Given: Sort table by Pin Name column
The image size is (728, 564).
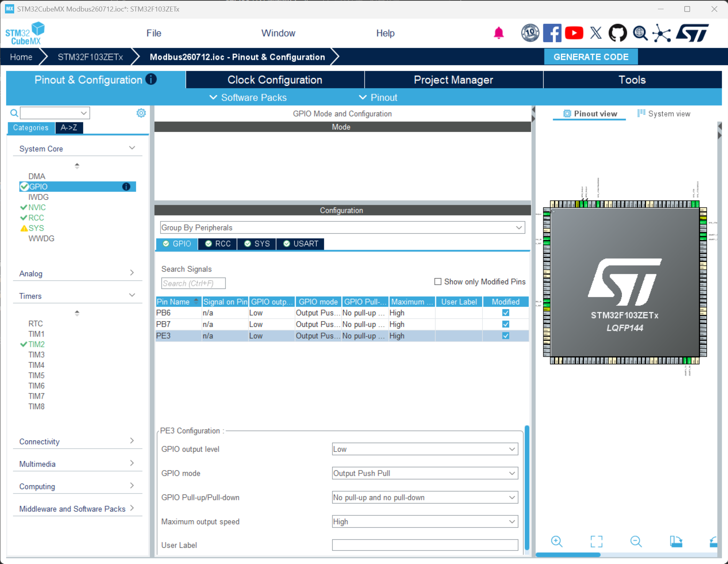Looking at the screenshot, I should coord(179,302).
